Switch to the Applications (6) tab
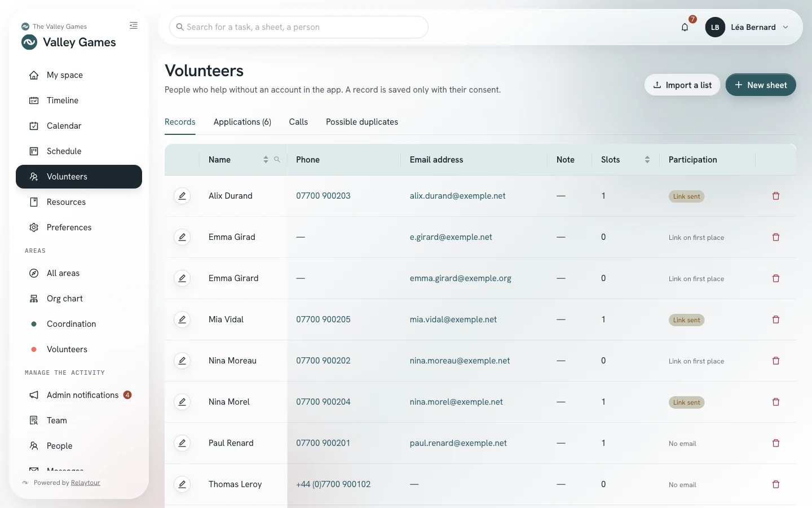The height and width of the screenshot is (508, 812). tap(242, 122)
